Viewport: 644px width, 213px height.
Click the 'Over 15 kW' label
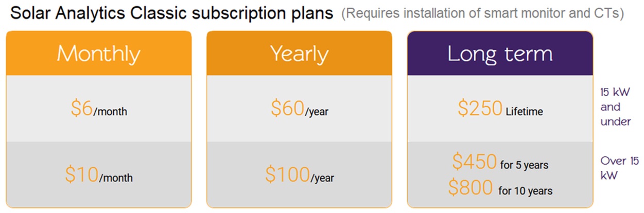point(620,168)
